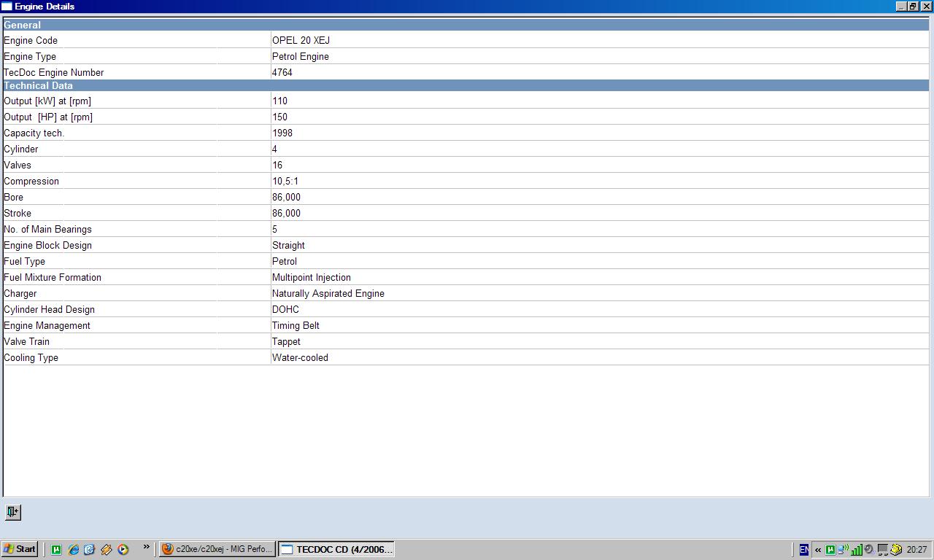Click the green signal strength bars tray icon
Screen dimensions: 934x560
857,550
